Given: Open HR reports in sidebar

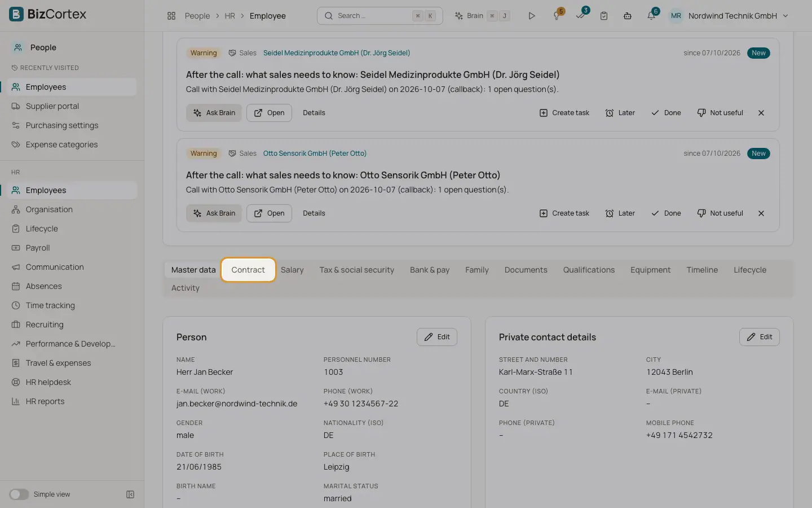Looking at the screenshot, I should 72,401.
